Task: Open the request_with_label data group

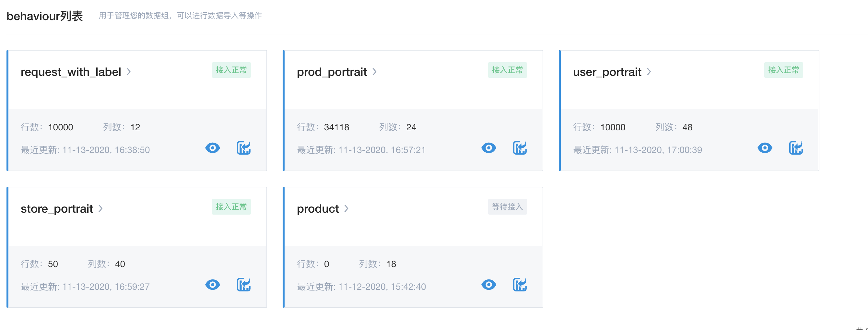Action: (71, 72)
